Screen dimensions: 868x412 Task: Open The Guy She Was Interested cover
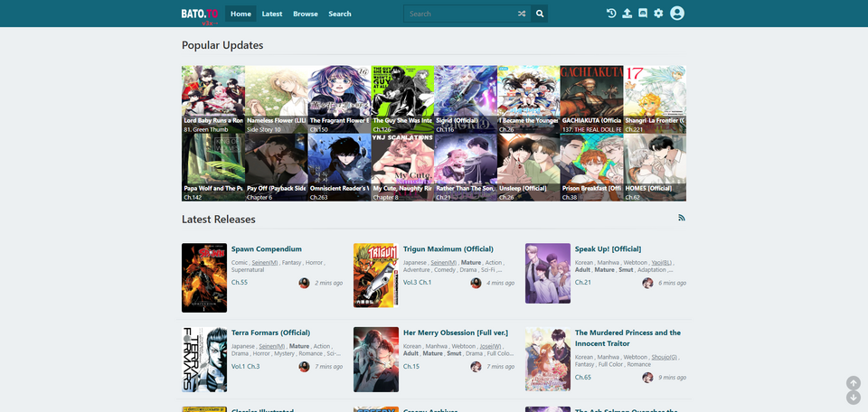[402, 99]
